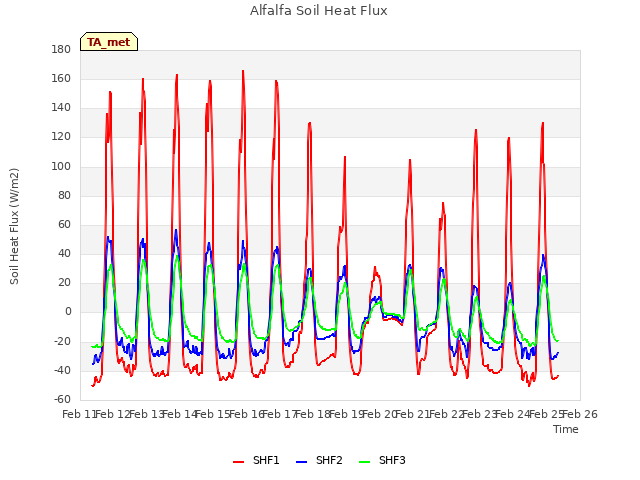The image size is (640, 480).
Task: Click the -60 y-axis tick label
Action: pos(62,399)
